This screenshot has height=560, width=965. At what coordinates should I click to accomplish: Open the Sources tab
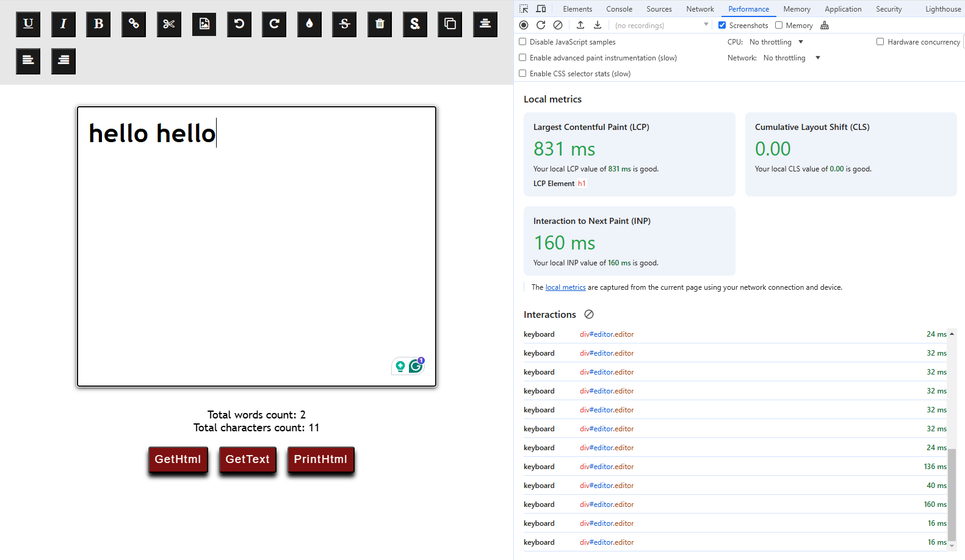pos(659,9)
